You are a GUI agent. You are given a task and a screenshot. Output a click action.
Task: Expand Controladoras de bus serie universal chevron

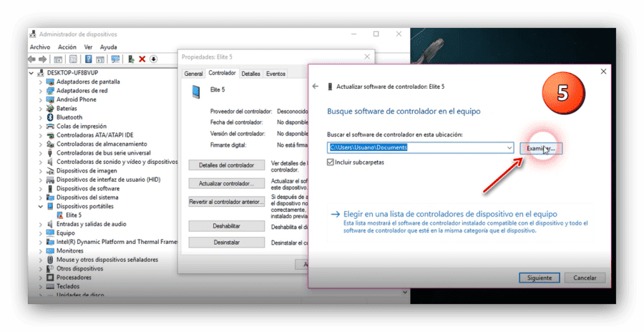pos(40,153)
